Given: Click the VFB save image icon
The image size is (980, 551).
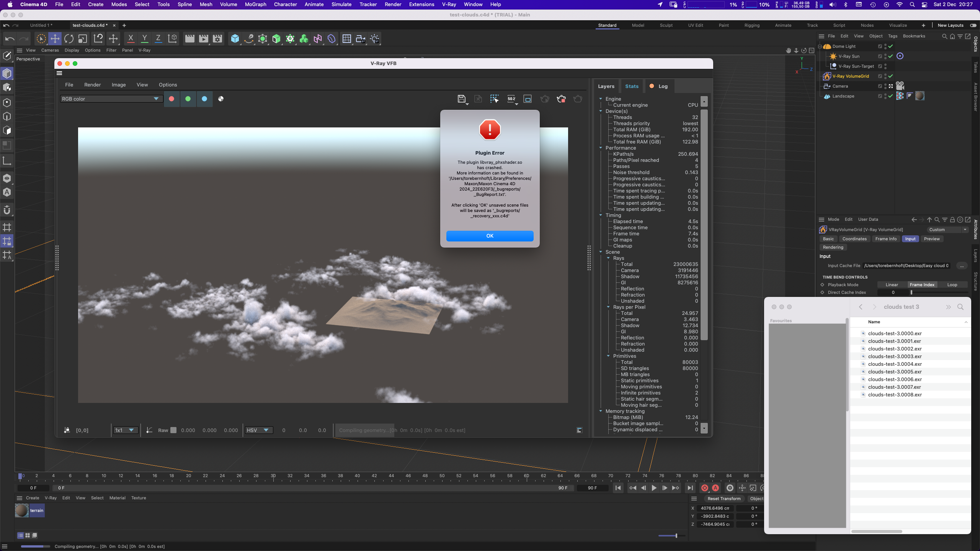Looking at the screenshot, I should 462,99.
